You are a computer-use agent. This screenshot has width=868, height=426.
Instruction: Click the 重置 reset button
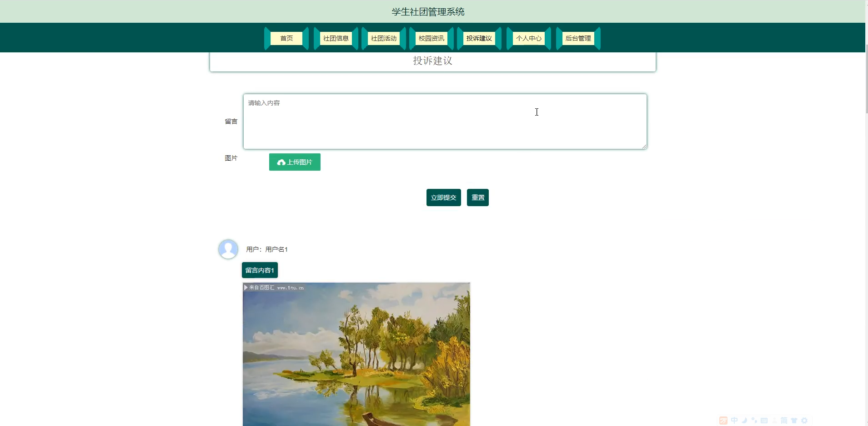point(477,198)
